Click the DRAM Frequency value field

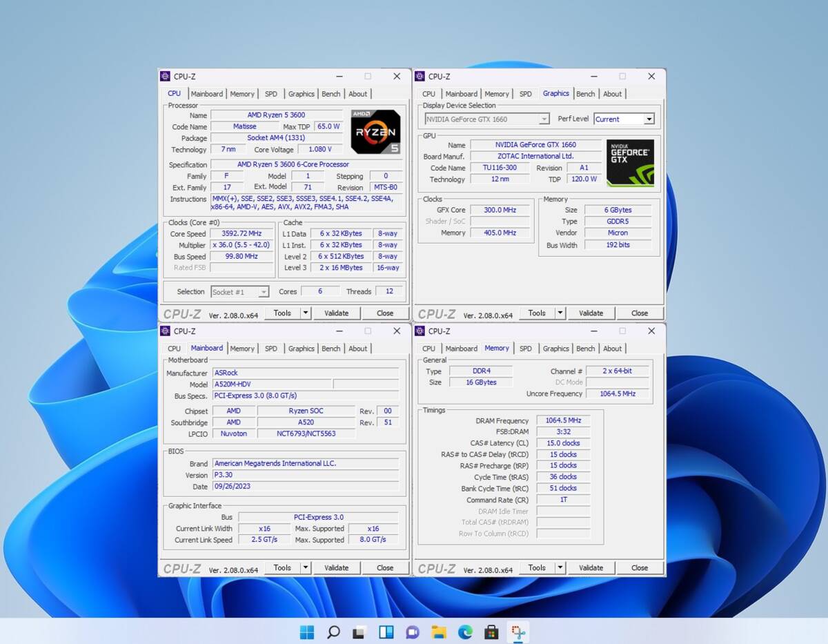[x=563, y=420]
